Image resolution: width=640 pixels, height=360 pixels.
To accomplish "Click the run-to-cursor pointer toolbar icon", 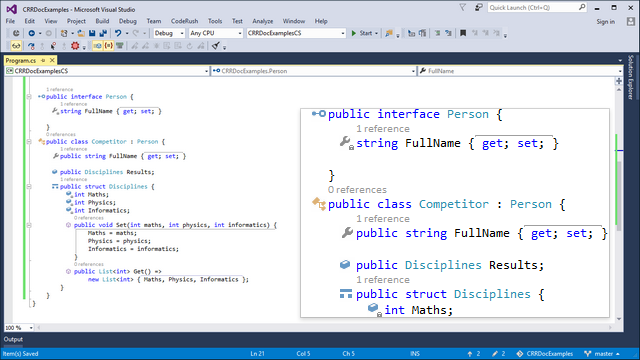I will click(53, 46).
